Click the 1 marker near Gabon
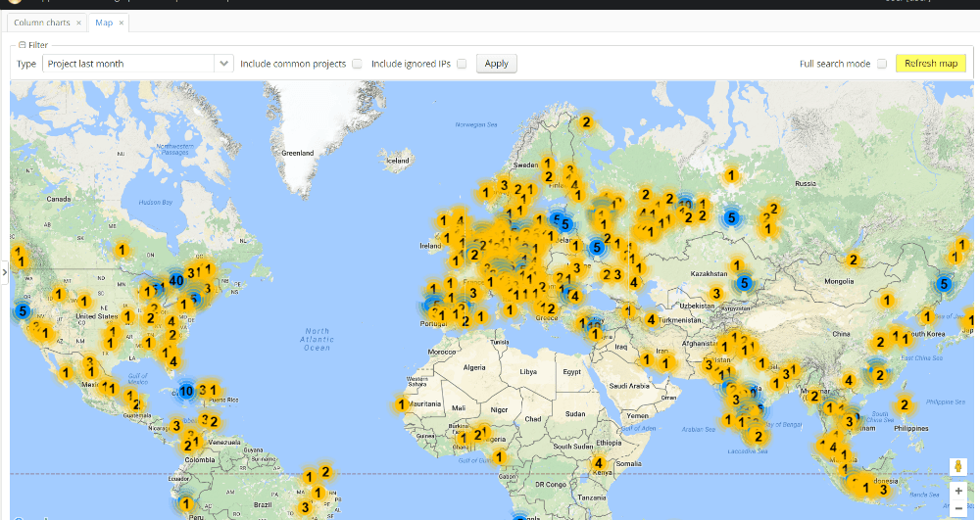980x520 pixels. [x=499, y=457]
